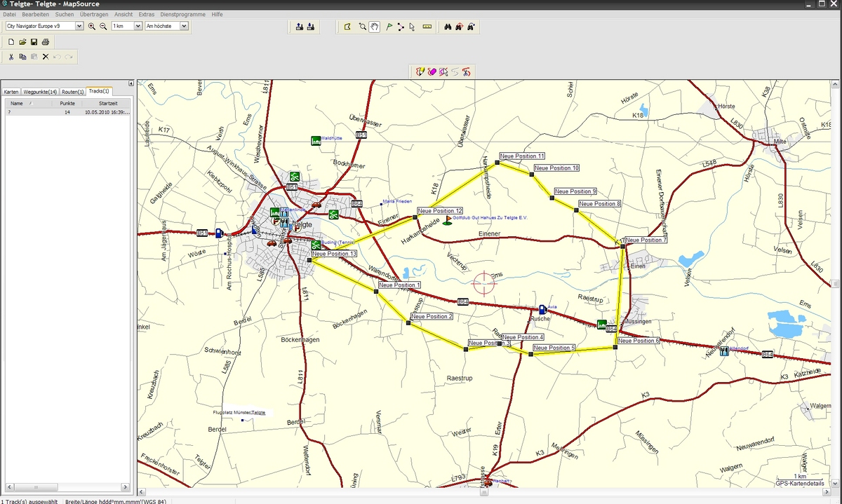Open the find places binoculars icon
The height and width of the screenshot is (504, 842).
[447, 27]
